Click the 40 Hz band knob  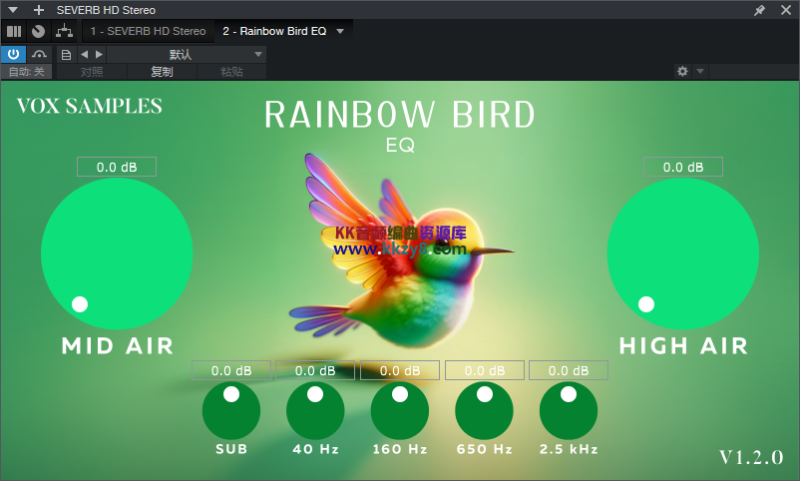pyautogui.click(x=315, y=411)
